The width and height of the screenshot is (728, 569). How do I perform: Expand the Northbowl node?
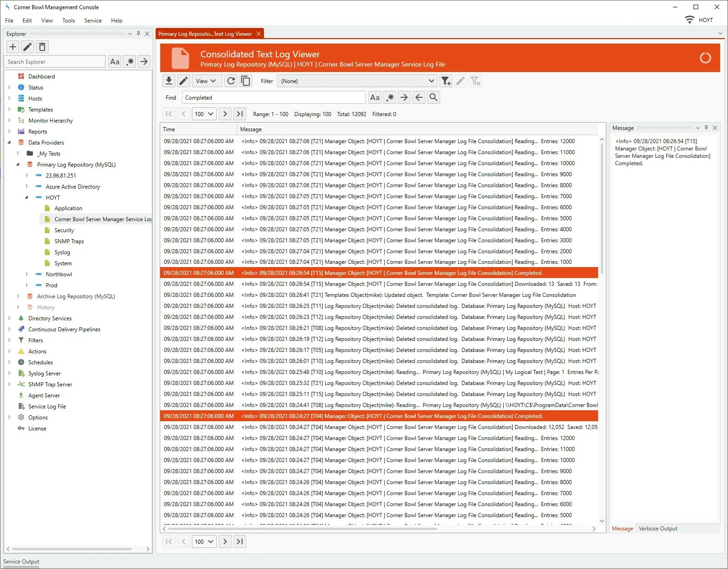tap(27, 274)
